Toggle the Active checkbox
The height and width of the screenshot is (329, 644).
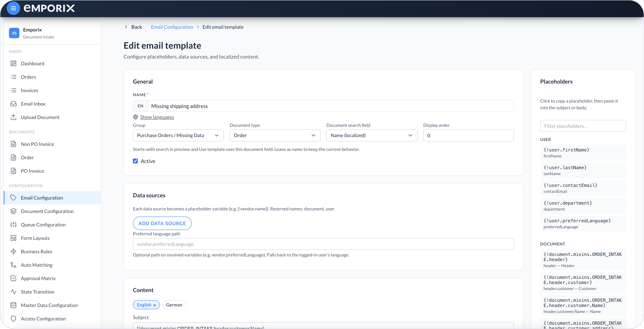(135, 161)
